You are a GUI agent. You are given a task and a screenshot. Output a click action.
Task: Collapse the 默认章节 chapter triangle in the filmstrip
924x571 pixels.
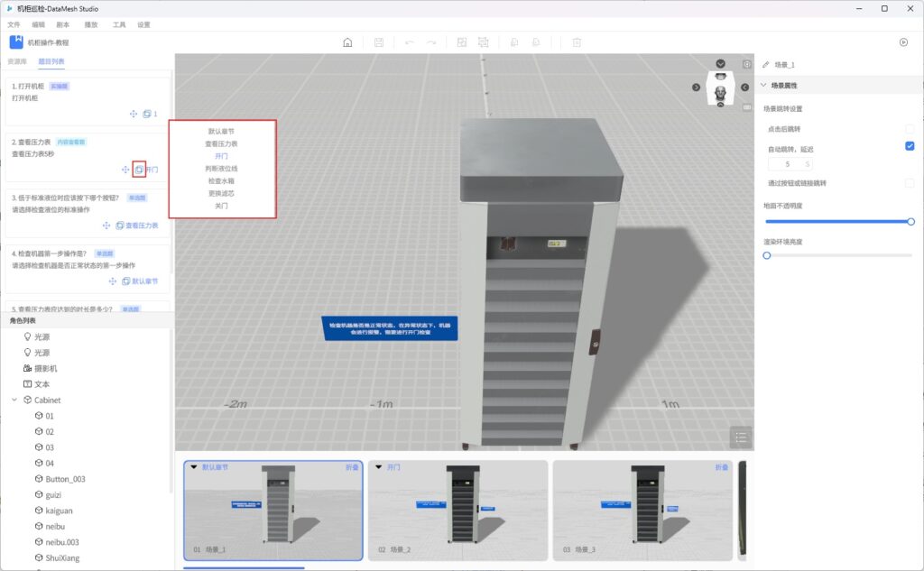click(x=194, y=467)
